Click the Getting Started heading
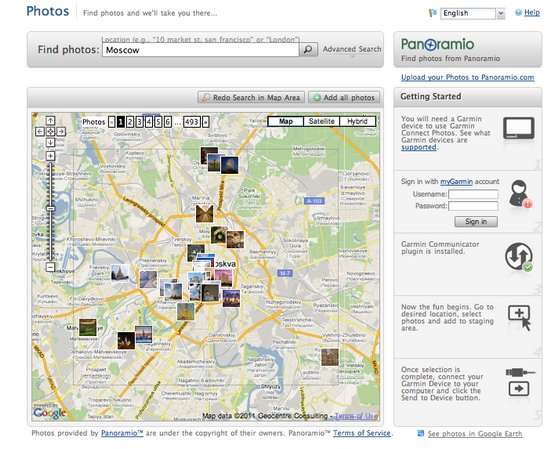Viewport: 554px width, 449px height. click(x=431, y=96)
